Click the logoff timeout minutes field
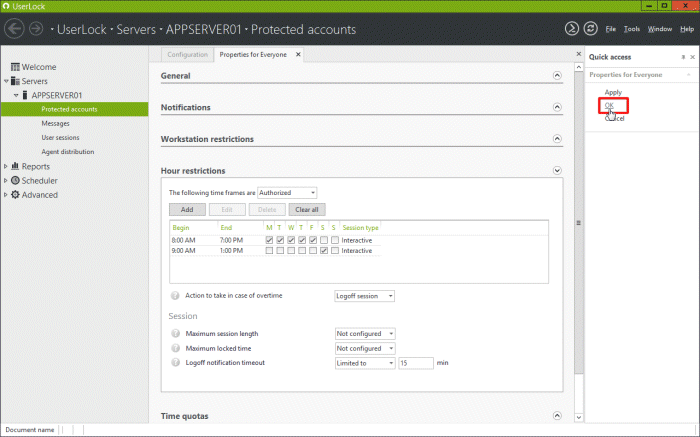This screenshot has height=437, width=700. [416, 363]
